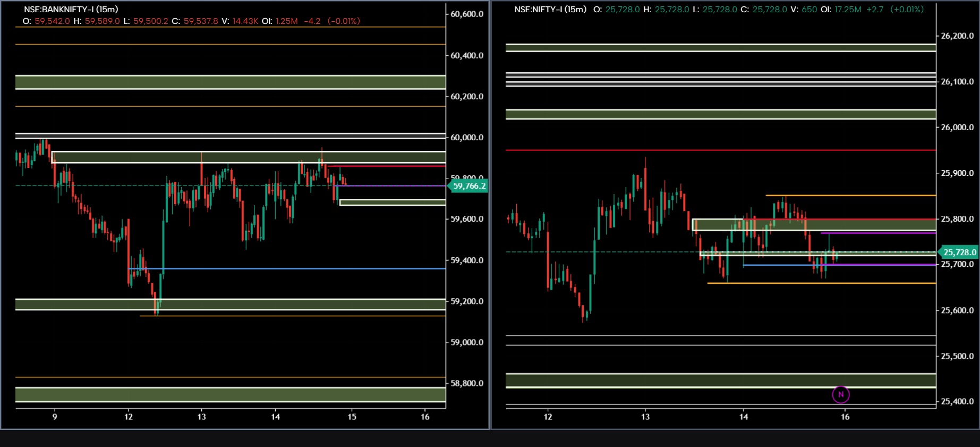
Task: Click the BANKNIFTY low value 59,500.2
Action: pos(150,21)
